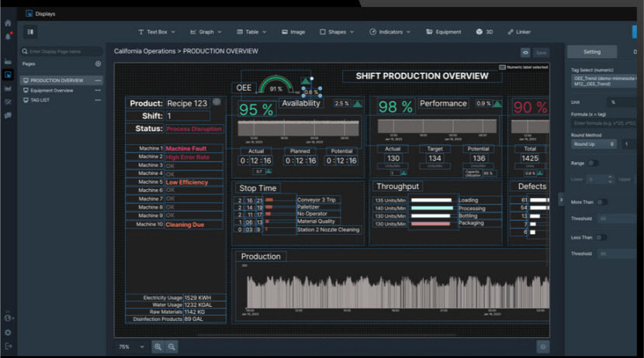644x358 pixels.
Task: Select the Equipment Overview page
Action: (x=52, y=90)
